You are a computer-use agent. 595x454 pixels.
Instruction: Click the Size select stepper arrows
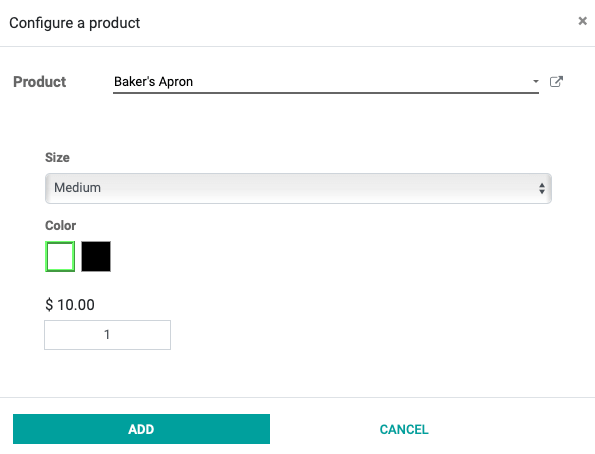coord(541,188)
